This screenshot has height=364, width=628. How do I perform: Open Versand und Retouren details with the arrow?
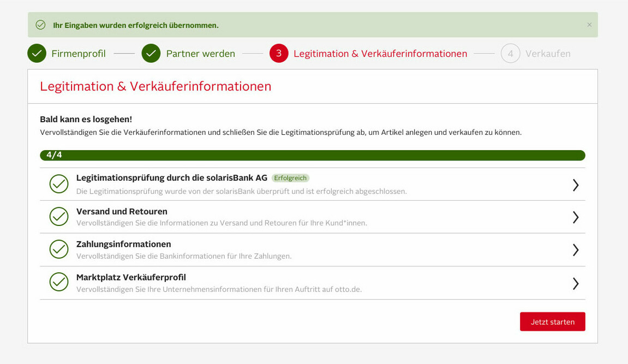pyautogui.click(x=576, y=217)
